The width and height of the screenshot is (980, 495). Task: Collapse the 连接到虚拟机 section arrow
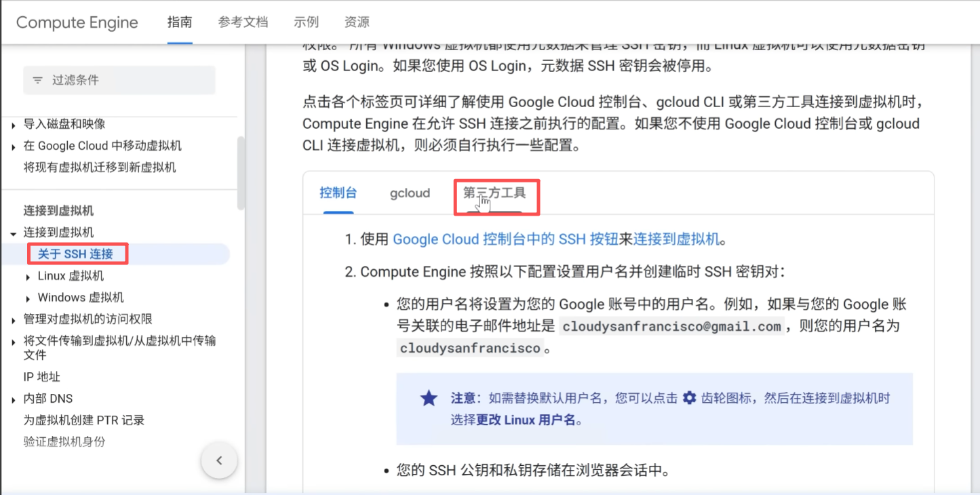pyautogui.click(x=14, y=233)
